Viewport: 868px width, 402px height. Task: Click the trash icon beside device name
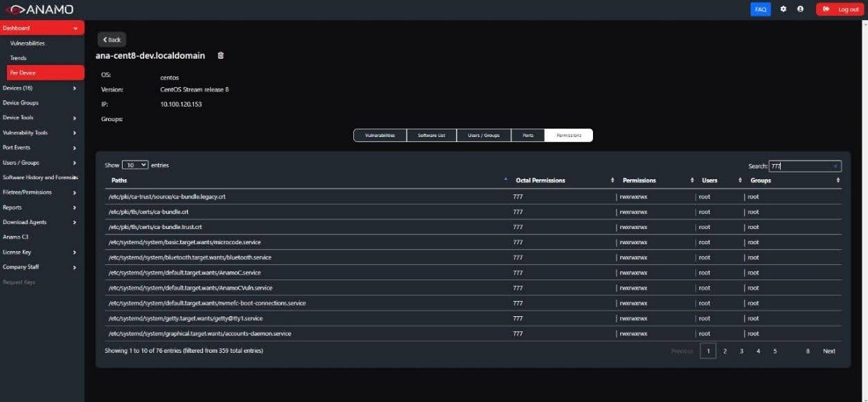click(x=221, y=55)
